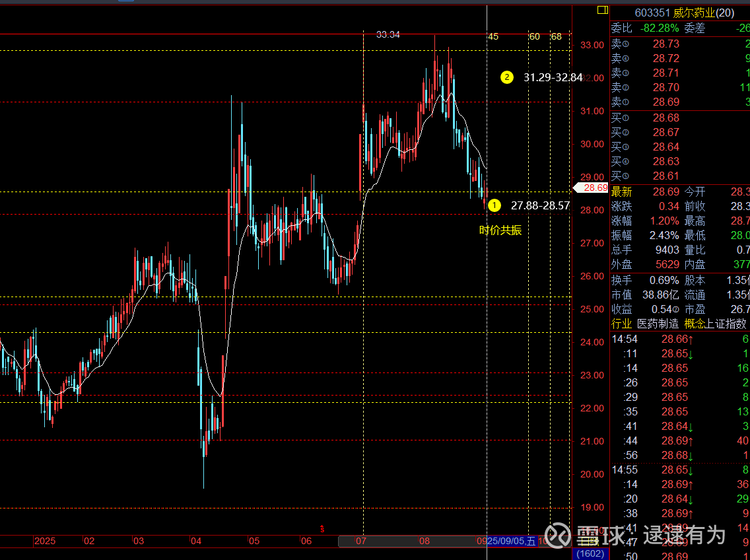Image resolution: width=750 pixels, height=560 pixels.
Task: Click the 总手 value 9403
Action: 667,250
